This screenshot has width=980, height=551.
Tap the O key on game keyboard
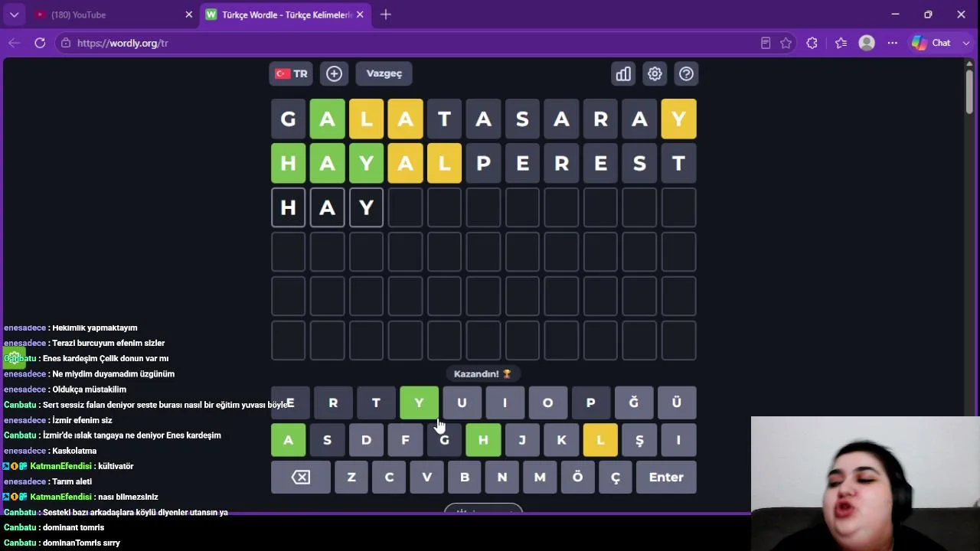tap(547, 403)
